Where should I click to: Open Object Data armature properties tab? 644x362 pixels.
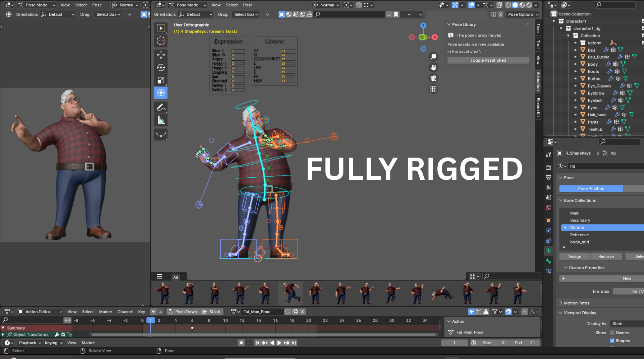(x=548, y=251)
